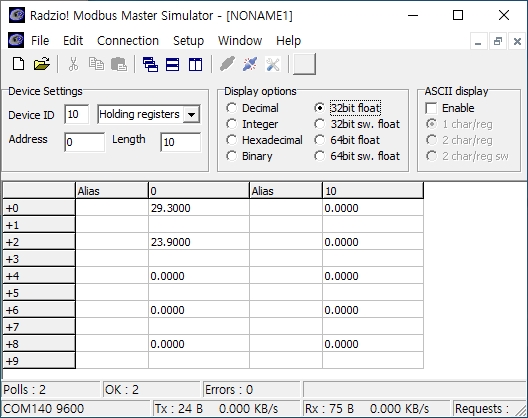Viewport: 528px width, 418px height.
Task: Click the Disconnect icon in toolbar
Action: tap(250, 64)
